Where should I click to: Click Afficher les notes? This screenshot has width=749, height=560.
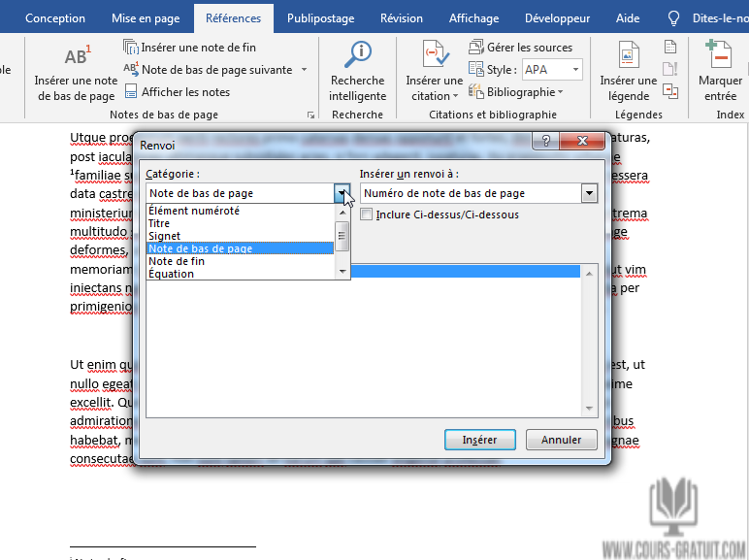tap(177, 92)
